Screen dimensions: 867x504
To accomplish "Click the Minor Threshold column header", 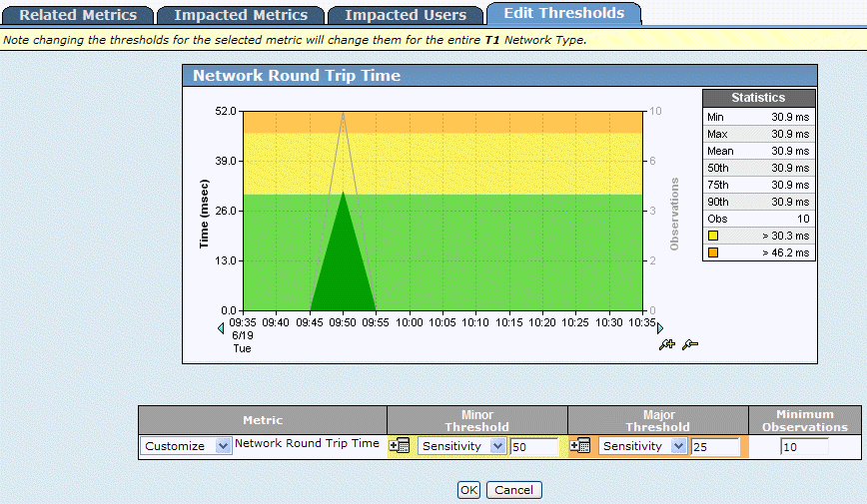I will point(477,420).
